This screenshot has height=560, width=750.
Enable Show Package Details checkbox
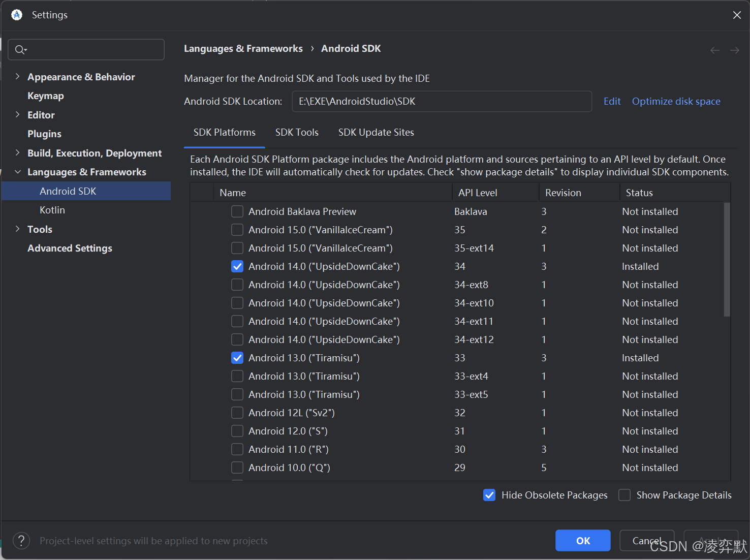tap(624, 495)
